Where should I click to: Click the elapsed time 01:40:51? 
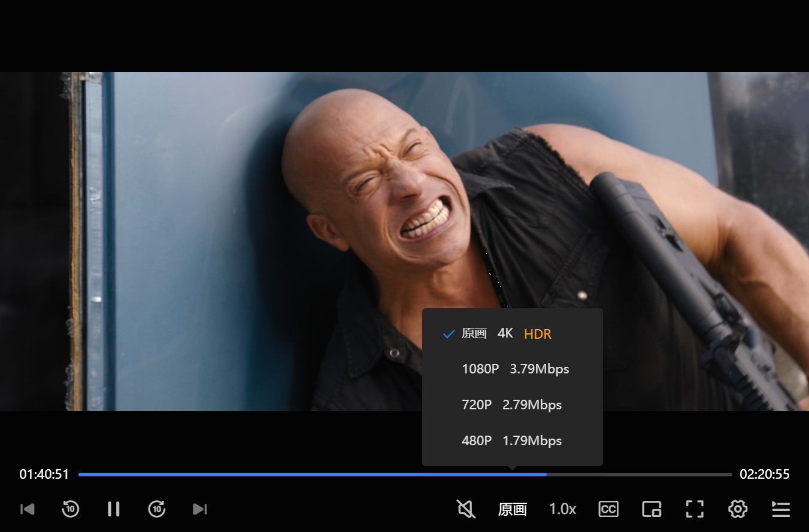pos(44,475)
